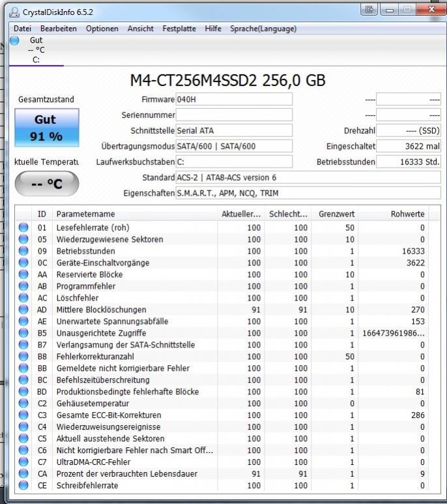Screen dimensions: 447x504
Task: Click the Standard field ACS-2 | ATA8-ACS version 6
Action: click(x=308, y=177)
